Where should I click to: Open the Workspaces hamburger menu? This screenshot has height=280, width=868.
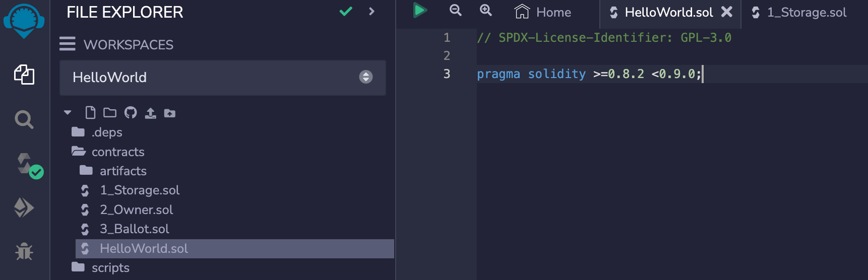point(68,44)
